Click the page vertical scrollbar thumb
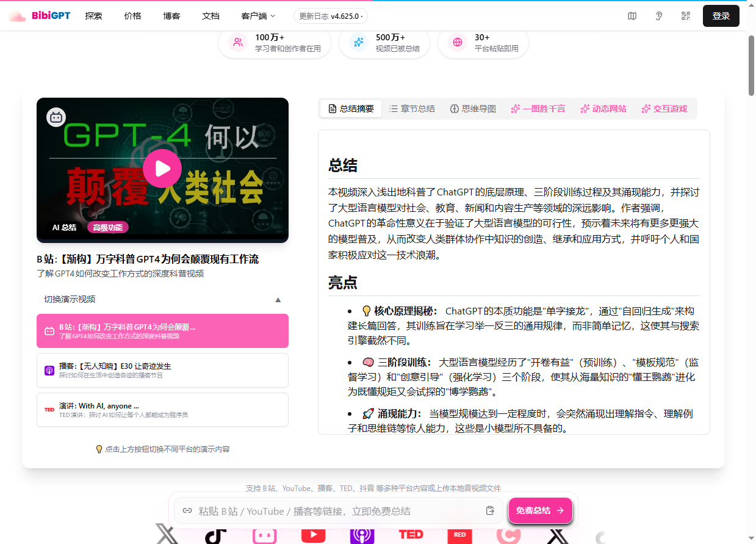The width and height of the screenshot is (756, 544). point(751,65)
